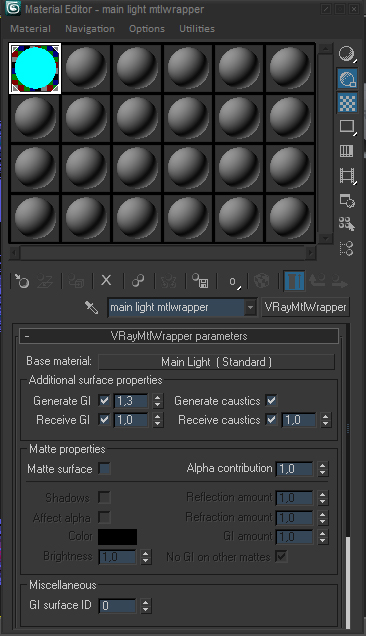
Task: Click the Main Light (Standard) base material button
Action: (x=216, y=362)
